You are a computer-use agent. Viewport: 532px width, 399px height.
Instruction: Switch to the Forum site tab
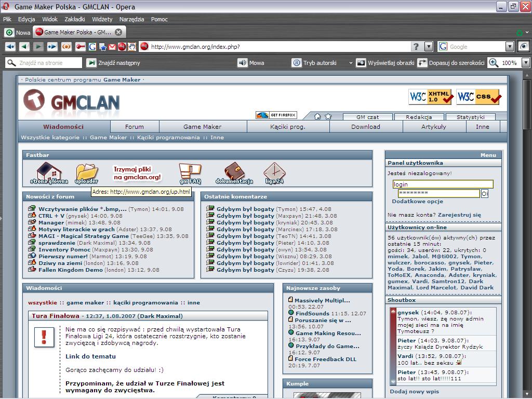pyautogui.click(x=134, y=127)
